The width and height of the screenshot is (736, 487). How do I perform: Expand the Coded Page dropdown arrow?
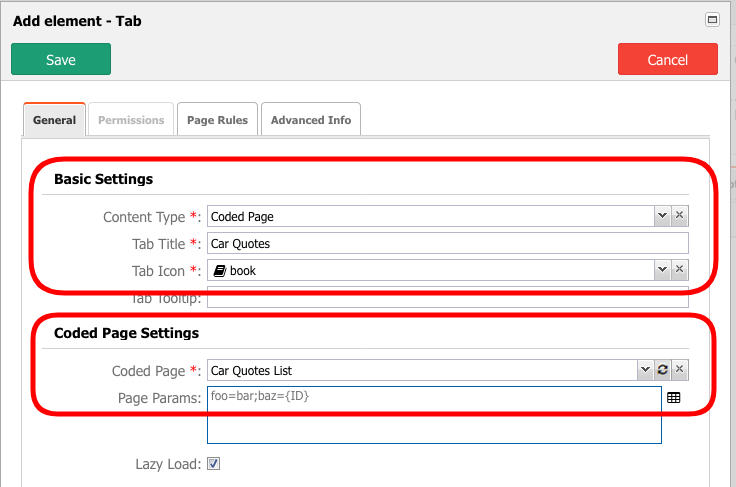644,370
